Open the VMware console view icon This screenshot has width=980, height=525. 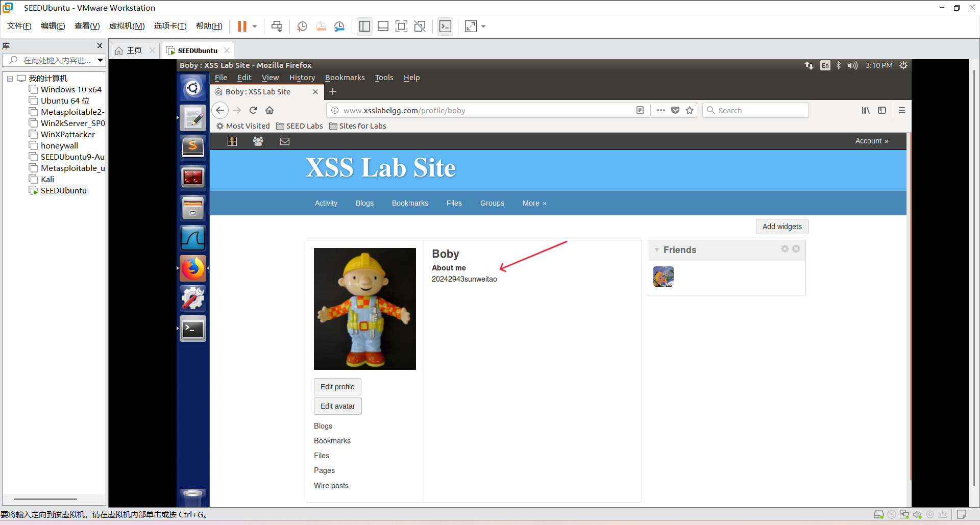pyautogui.click(x=446, y=27)
